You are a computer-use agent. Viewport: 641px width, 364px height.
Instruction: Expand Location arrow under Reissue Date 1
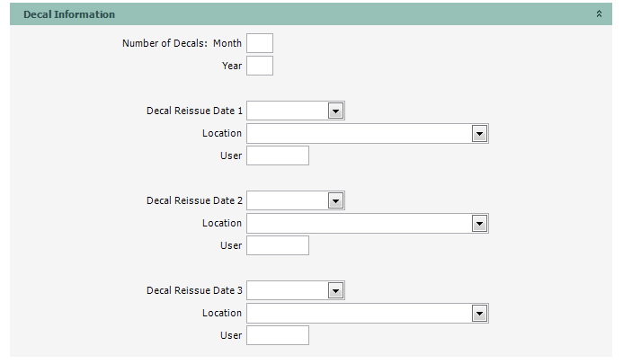tap(479, 134)
